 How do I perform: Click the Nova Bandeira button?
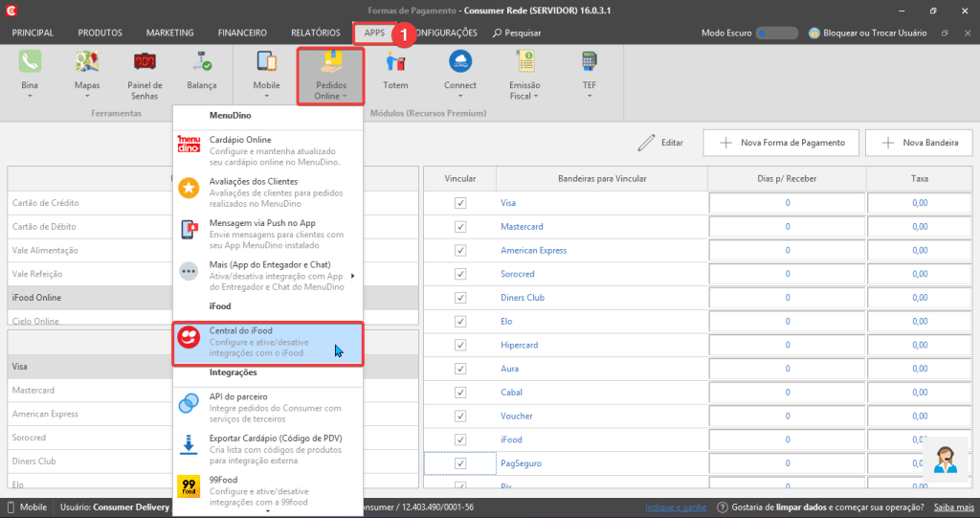[x=919, y=143]
